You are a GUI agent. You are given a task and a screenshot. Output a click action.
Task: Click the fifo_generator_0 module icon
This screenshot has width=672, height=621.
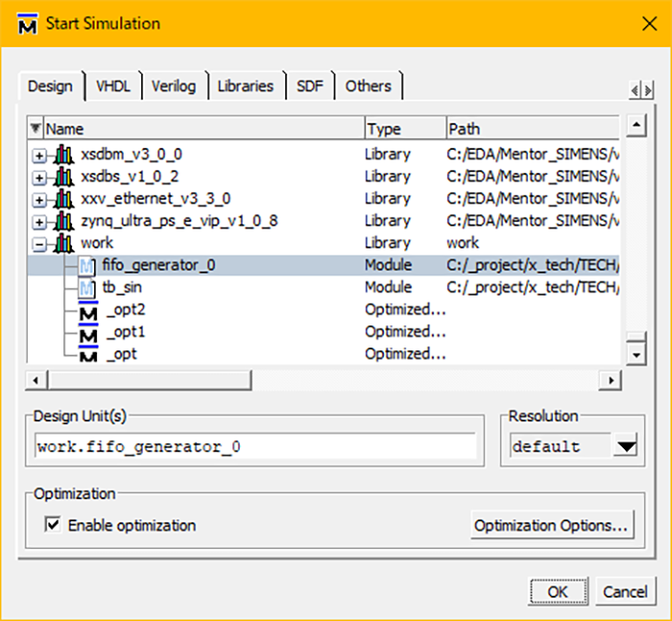pos(86,266)
